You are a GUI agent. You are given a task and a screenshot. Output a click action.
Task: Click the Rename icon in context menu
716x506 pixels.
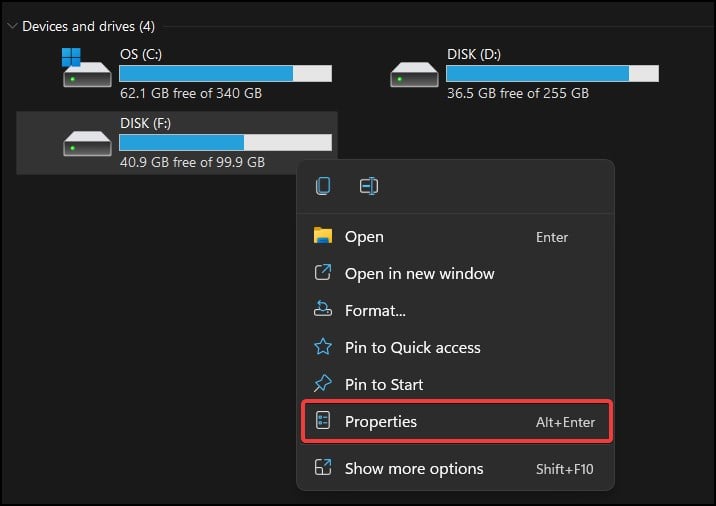pyautogui.click(x=369, y=186)
